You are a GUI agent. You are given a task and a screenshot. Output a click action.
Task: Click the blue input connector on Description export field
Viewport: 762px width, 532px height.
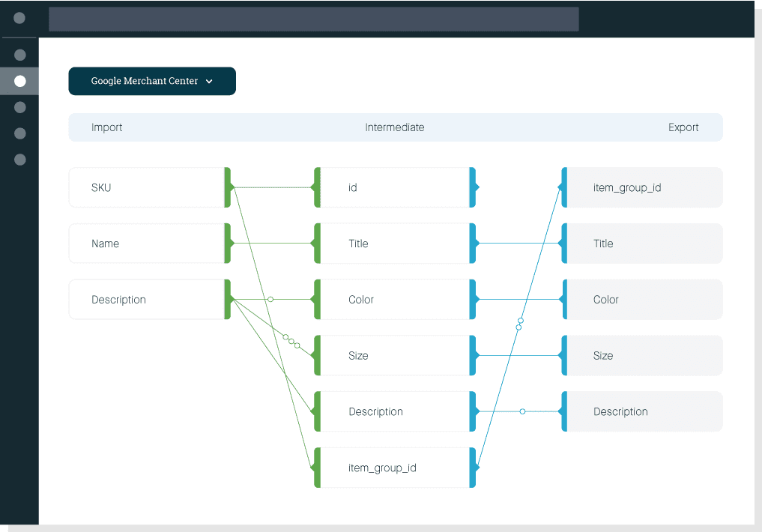point(563,411)
